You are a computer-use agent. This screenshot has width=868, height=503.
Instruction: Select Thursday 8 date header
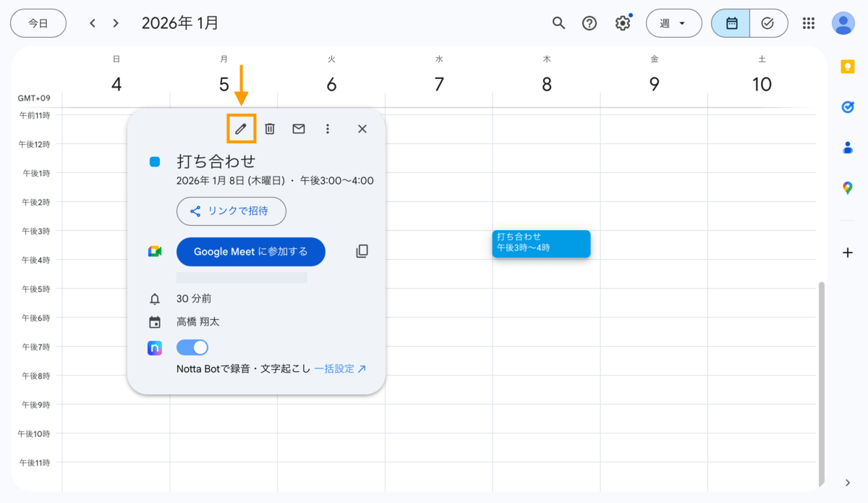pos(547,84)
